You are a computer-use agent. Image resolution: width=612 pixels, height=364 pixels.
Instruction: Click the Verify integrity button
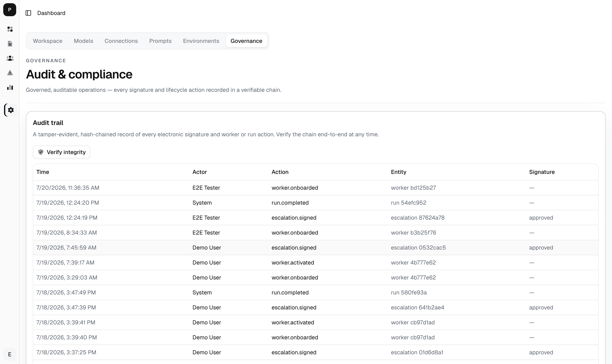(62, 152)
